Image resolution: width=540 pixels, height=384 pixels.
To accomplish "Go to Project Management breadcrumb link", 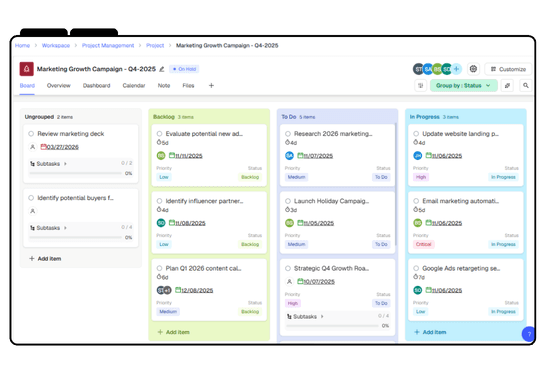I will click(108, 45).
